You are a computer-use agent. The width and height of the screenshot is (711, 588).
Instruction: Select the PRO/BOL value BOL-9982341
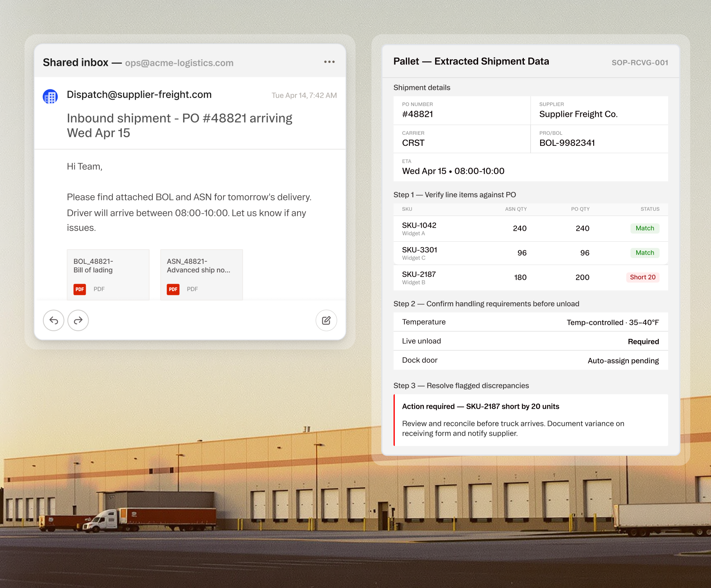coord(567,143)
